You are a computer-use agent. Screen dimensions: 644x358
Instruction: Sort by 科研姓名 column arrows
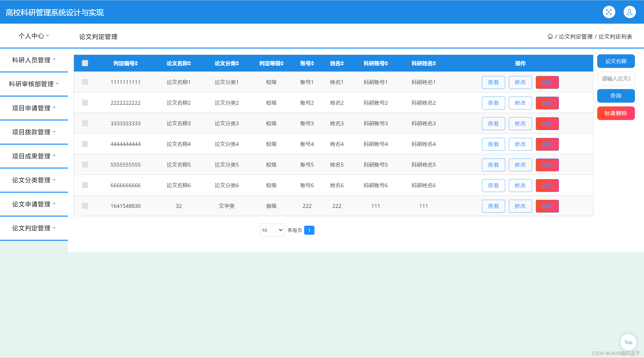(x=434, y=63)
